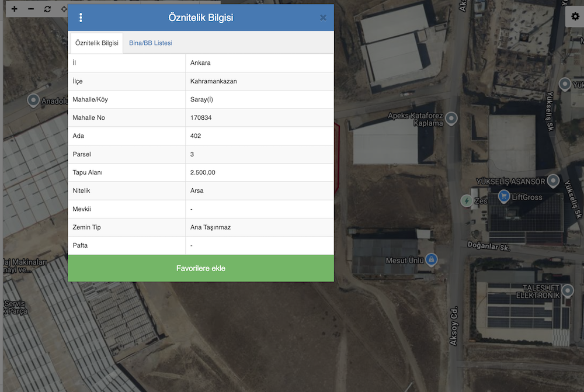Click the Ankara value cell
Viewport: 584px width, 392px height.
[260, 63]
